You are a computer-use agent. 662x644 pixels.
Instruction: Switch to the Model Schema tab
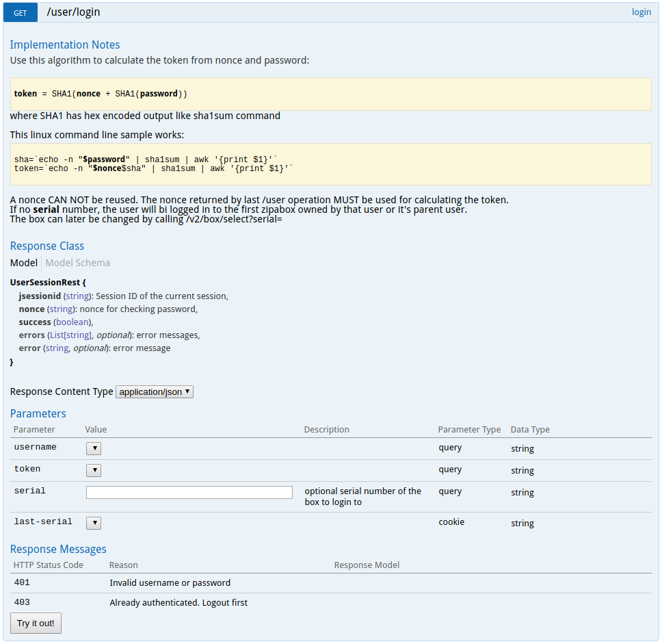pos(77,262)
